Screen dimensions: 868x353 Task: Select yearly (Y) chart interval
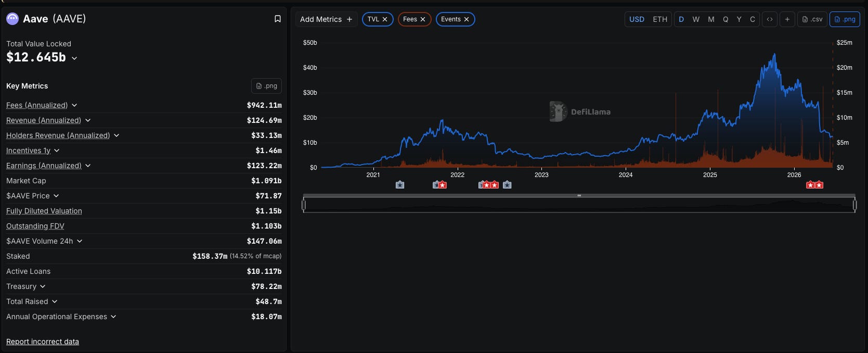(x=739, y=19)
